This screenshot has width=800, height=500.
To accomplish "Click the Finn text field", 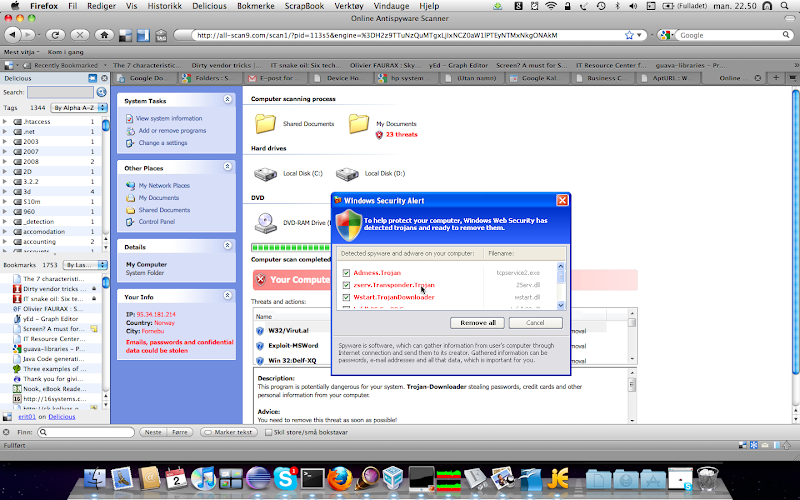I will tap(86, 432).
